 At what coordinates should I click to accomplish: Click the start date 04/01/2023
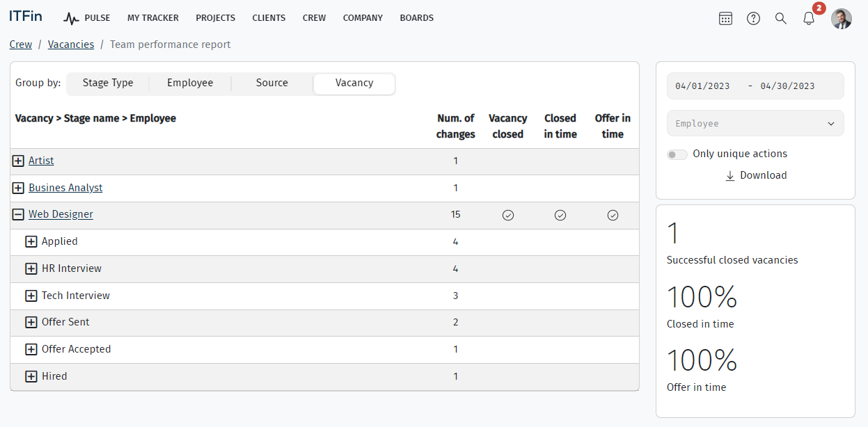coord(702,86)
